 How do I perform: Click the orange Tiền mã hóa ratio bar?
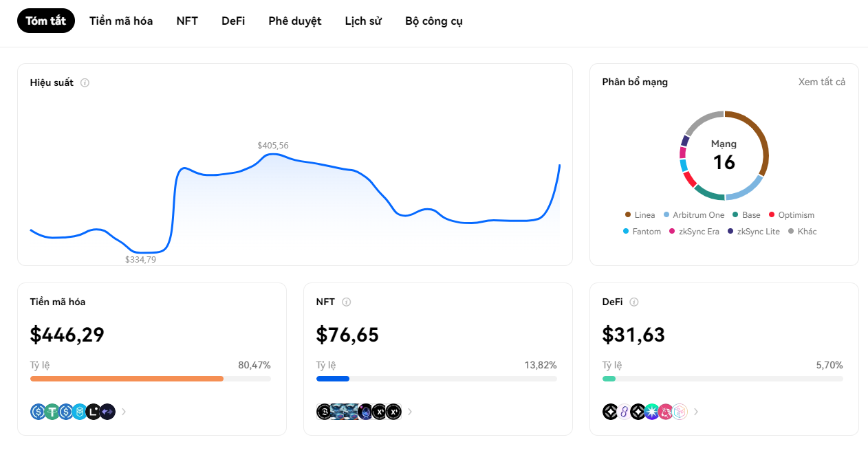(127, 379)
